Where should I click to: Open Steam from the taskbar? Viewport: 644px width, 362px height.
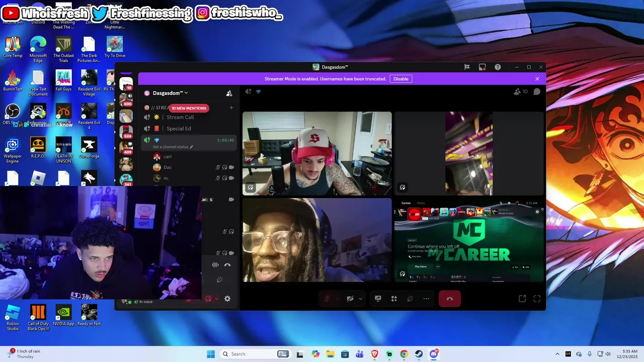[x=419, y=354]
